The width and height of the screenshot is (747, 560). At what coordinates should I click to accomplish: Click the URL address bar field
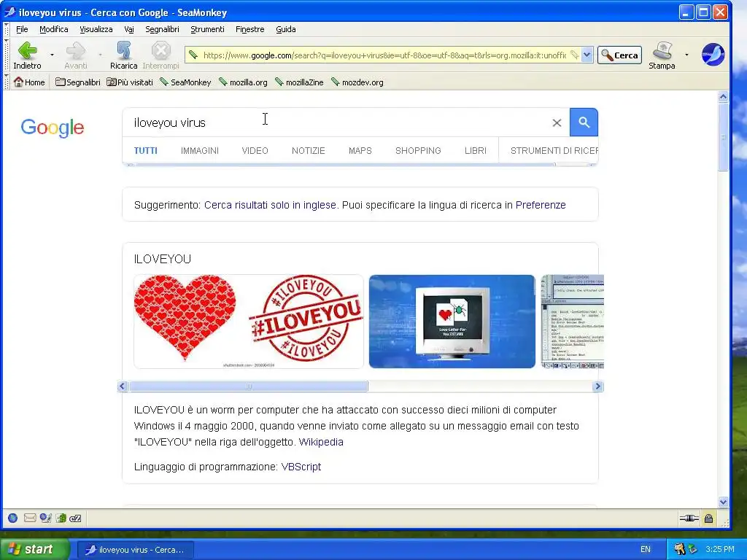(384, 55)
